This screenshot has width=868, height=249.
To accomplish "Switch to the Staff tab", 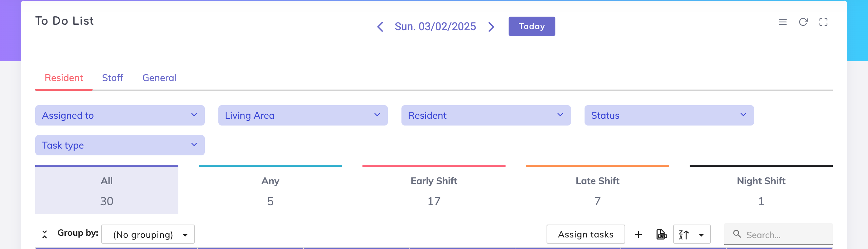I will point(113,78).
